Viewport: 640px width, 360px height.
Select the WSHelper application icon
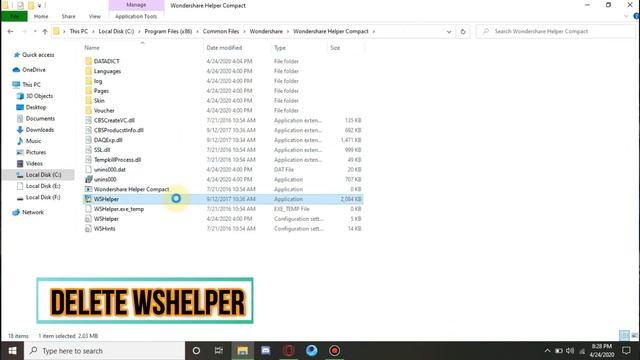click(x=88, y=199)
